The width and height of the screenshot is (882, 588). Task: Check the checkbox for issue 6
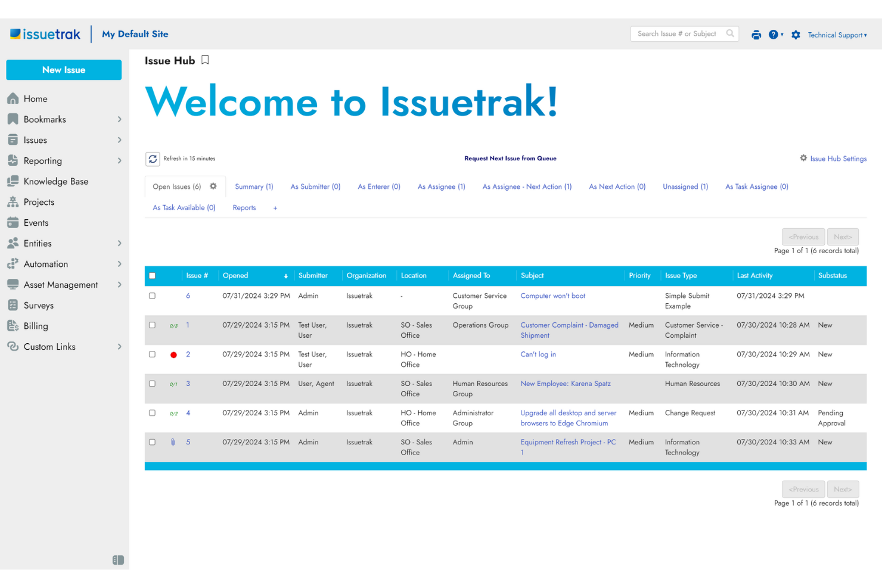click(152, 295)
